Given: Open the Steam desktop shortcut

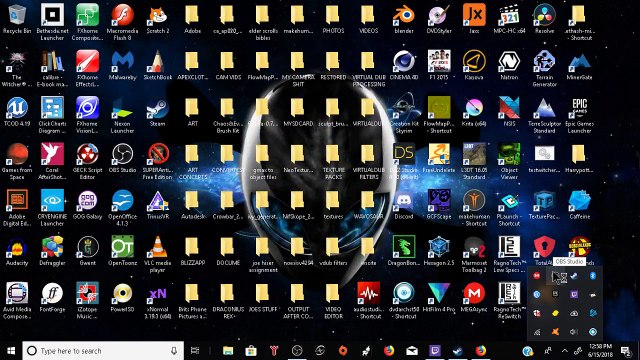Looking at the screenshot, I should 158,112.
